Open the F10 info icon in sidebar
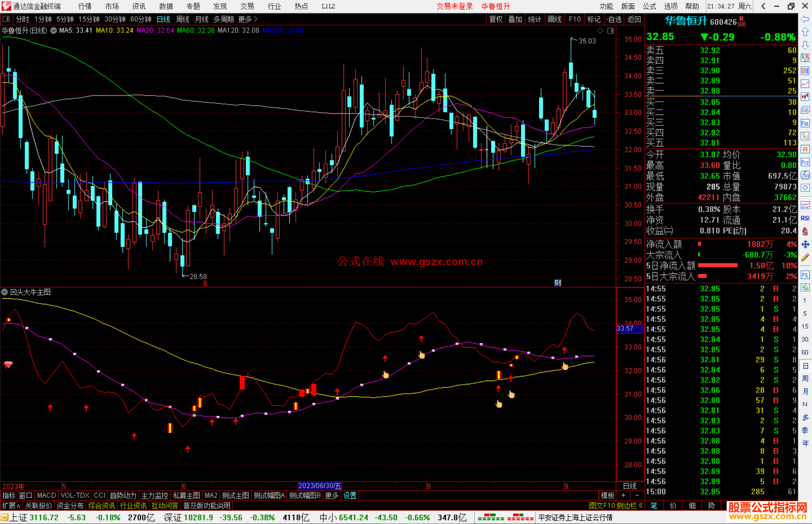Image resolution: width=812 pixels, height=524 pixels. pos(805,124)
